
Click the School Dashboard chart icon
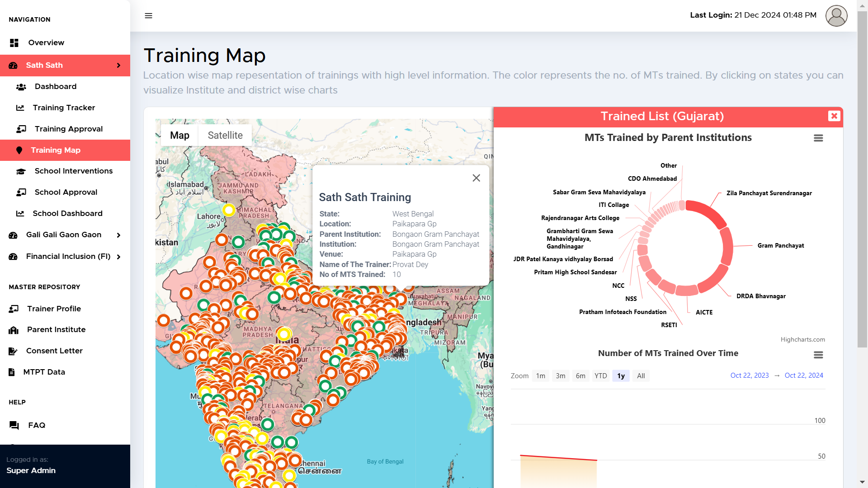point(20,213)
